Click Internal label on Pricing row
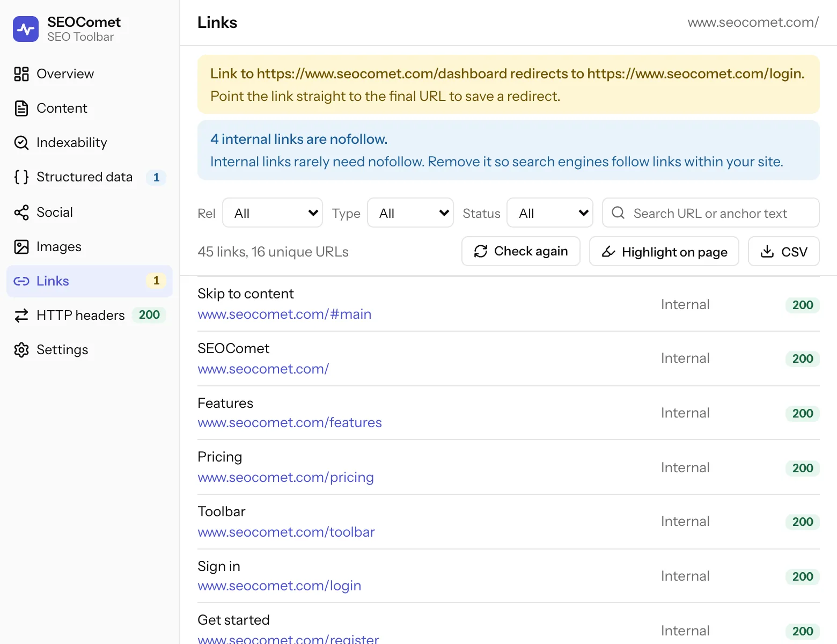Image resolution: width=837 pixels, height=644 pixels. point(685,468)
